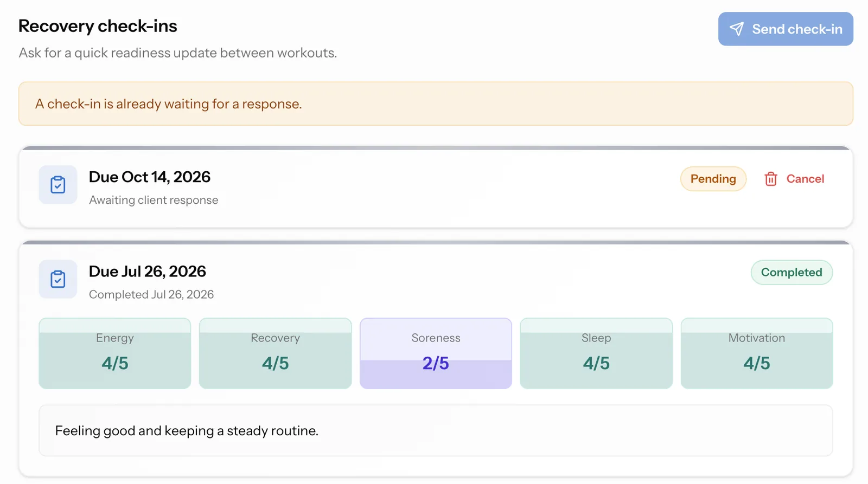Select the Energy 4/5 score card
Screen dimensions: 868x484
[115, 353]
